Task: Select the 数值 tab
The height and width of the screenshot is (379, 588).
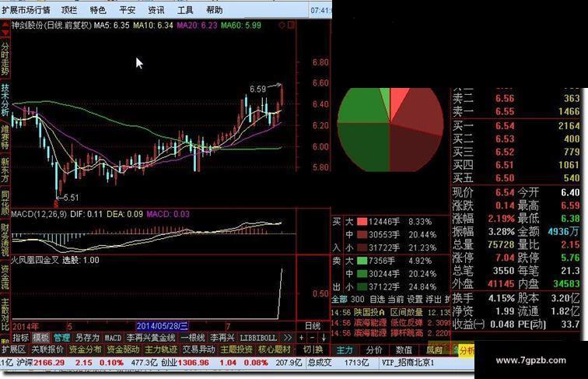Action: pyautogui.click(x=404, y=350)
